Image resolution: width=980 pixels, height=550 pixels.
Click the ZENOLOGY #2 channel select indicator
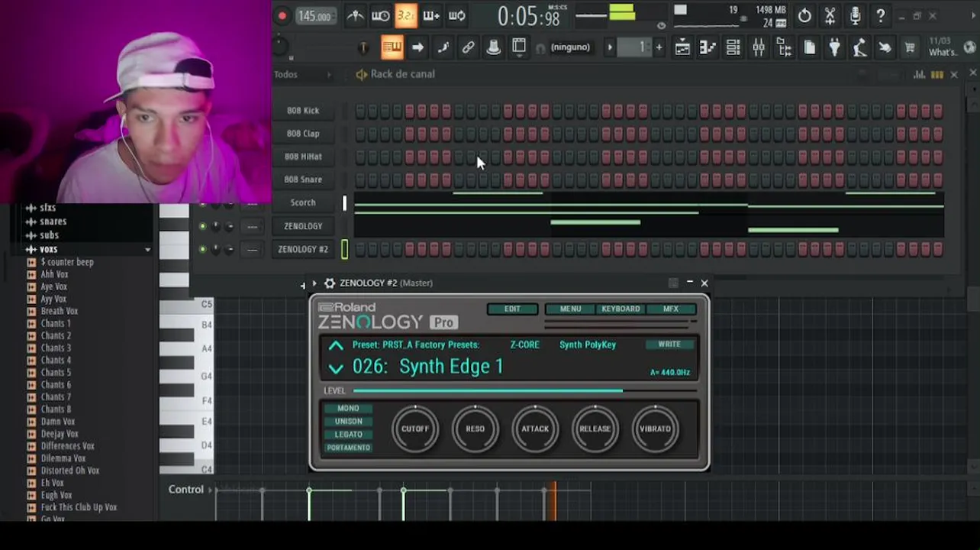tap(344, 249)
